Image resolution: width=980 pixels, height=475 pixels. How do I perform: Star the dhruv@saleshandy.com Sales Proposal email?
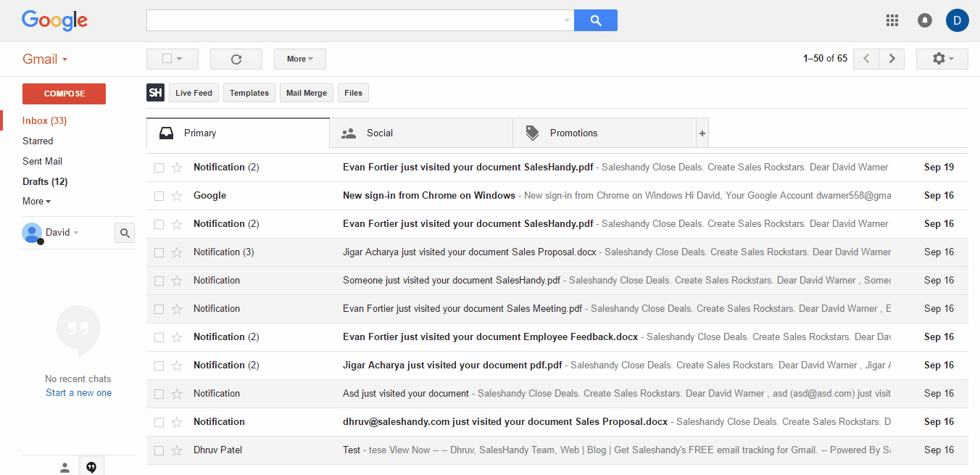pos(177,422)
